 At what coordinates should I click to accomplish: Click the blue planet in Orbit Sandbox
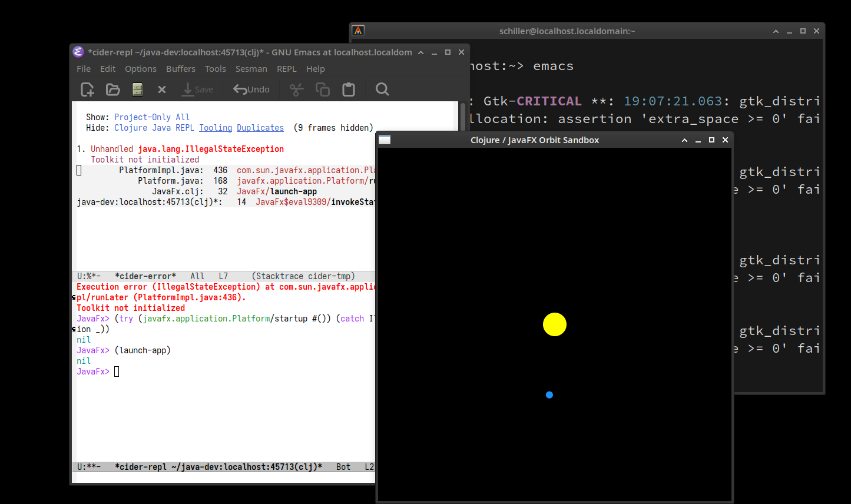click(x=549, y=395)
